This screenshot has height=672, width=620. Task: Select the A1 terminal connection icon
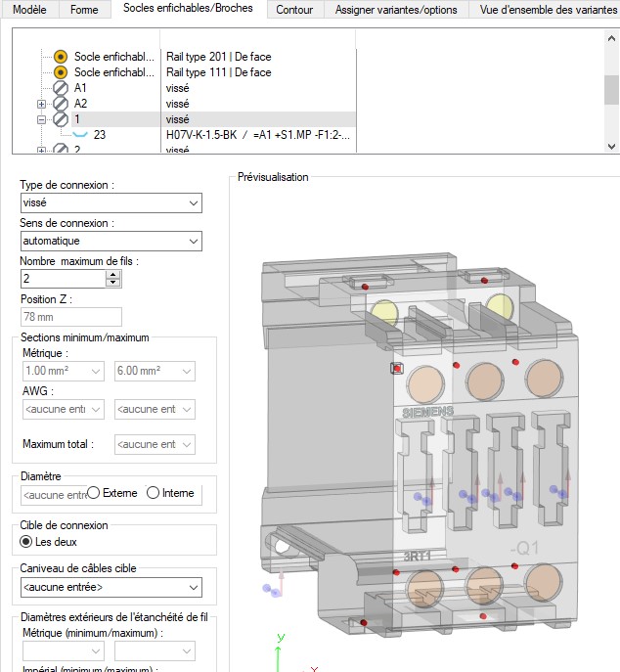click(x=60, y=88)
